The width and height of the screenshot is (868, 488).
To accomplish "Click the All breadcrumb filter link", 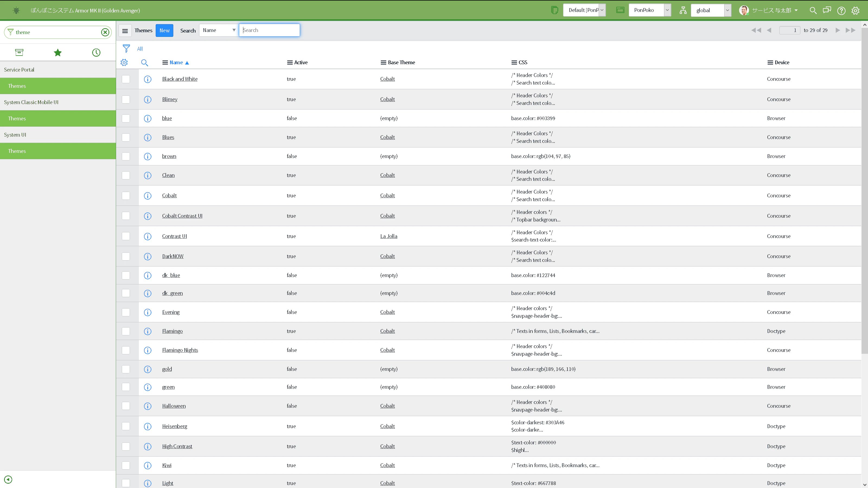I will pyautogui.click(x=140, y=49).
